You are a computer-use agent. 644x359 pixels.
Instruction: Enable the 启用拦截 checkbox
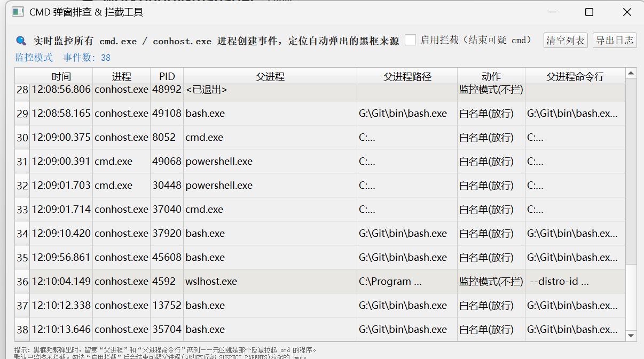(x=410, y=40)
